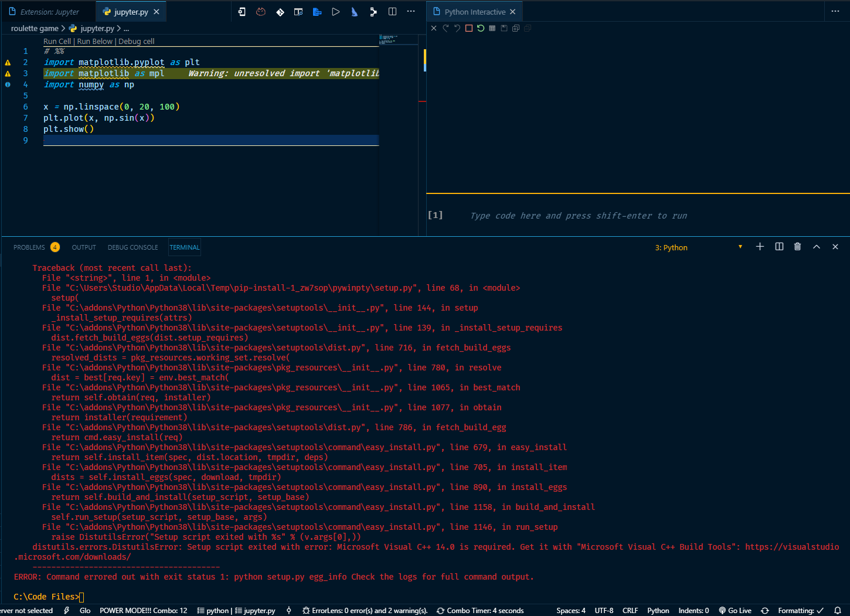Select language mode 'Python' in status bar

(x=658, y=610)
